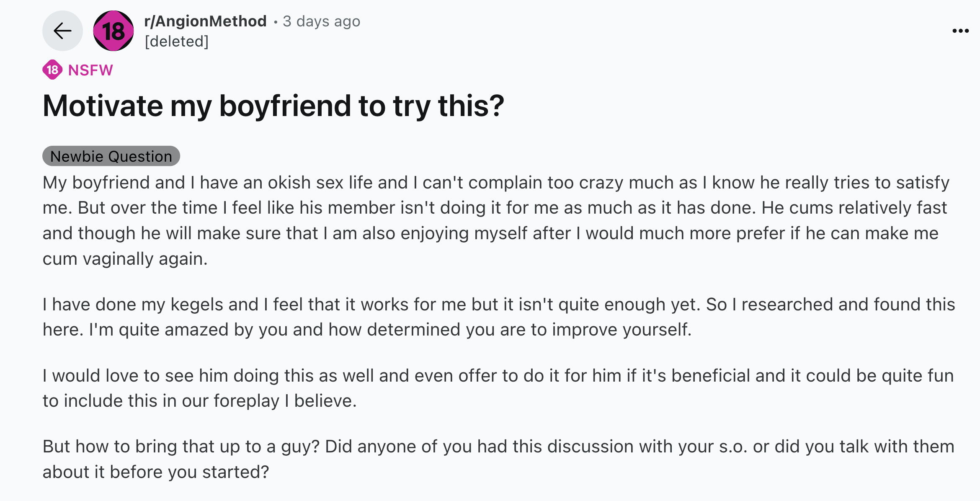Image resolution: width=980 pixels, height=501 pixels.
Task: Click the paragraph starting 'I have done my kegels'
Action: (x=498, y=317)
